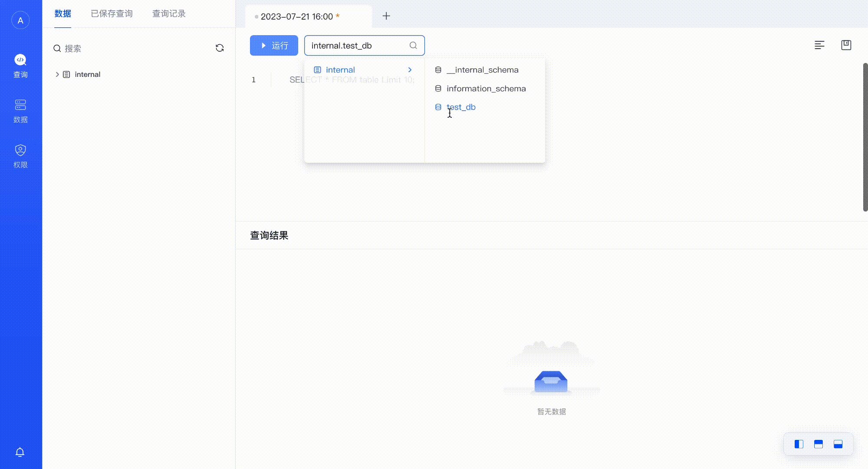Refresh the database tree list

point(220,48)
